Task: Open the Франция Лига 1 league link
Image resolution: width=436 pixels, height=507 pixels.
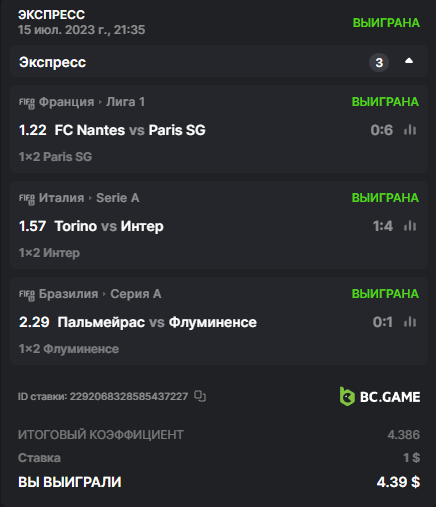Action: point(92,102)
